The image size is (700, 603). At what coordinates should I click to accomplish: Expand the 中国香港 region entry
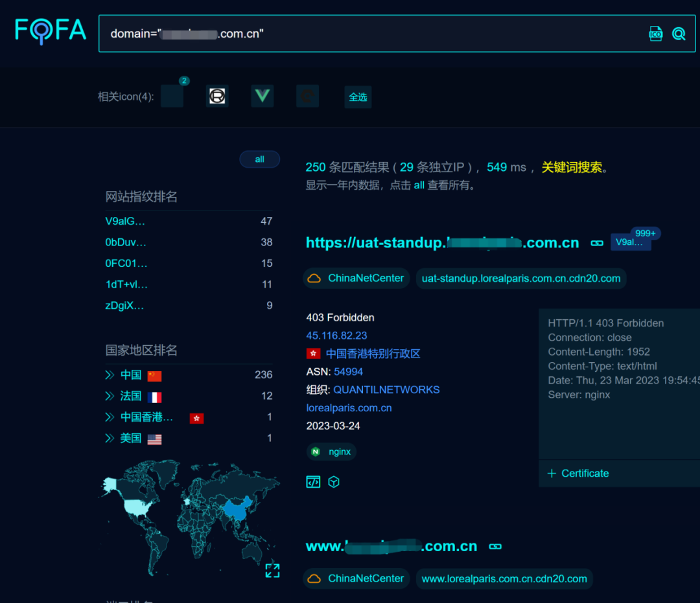click(110, 417)
